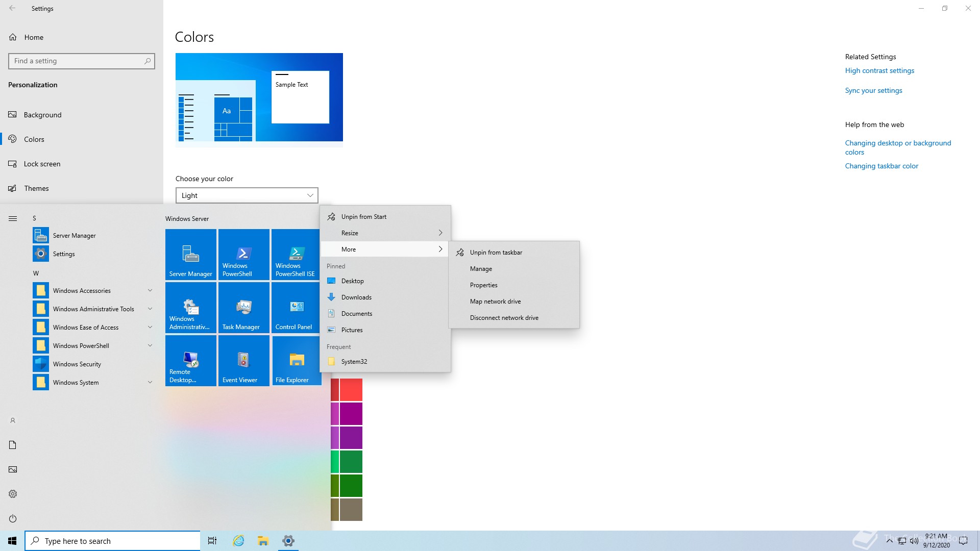980x551 pixels.
Task: Open Settings from the app list
Action: coord(94,254)
